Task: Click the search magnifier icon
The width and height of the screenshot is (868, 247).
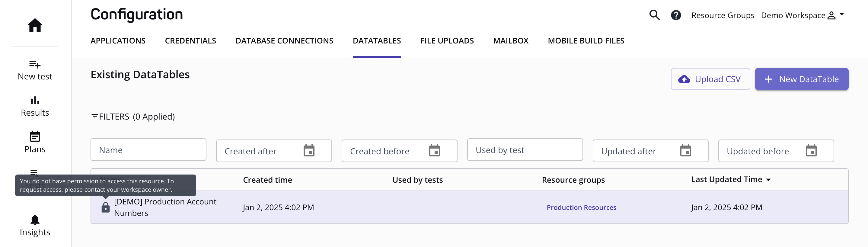Action: [x=654, y=15]
